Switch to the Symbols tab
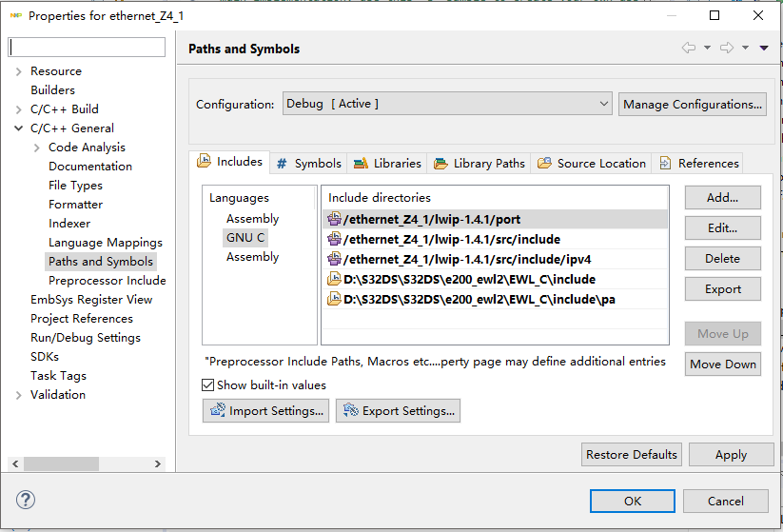 coord(308,163)
